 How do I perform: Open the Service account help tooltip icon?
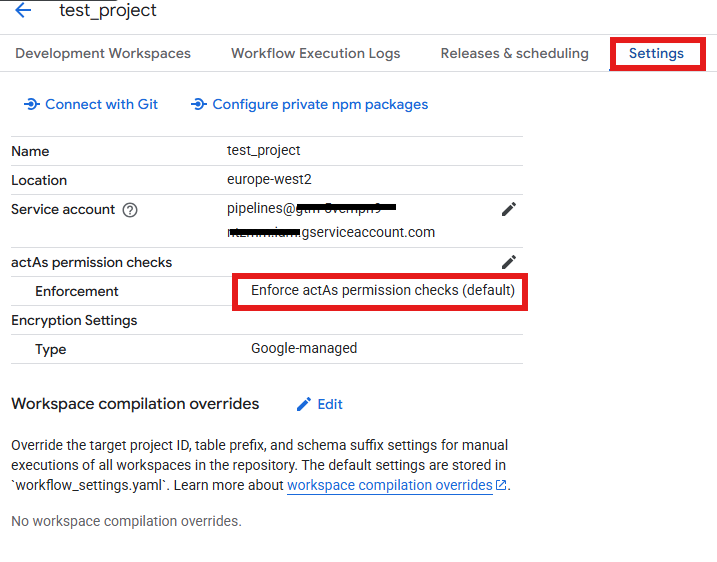129,210
